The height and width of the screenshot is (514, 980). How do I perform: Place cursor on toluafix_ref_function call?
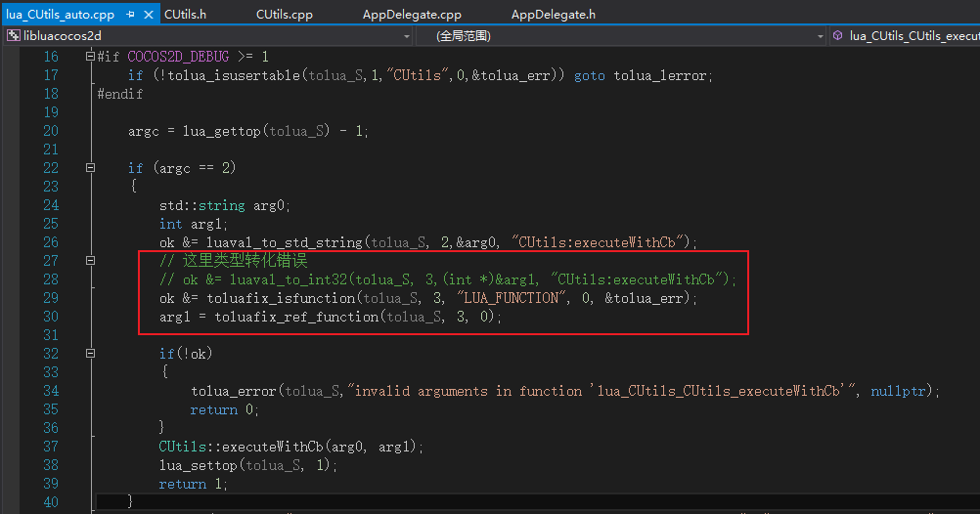pos(291,317)
